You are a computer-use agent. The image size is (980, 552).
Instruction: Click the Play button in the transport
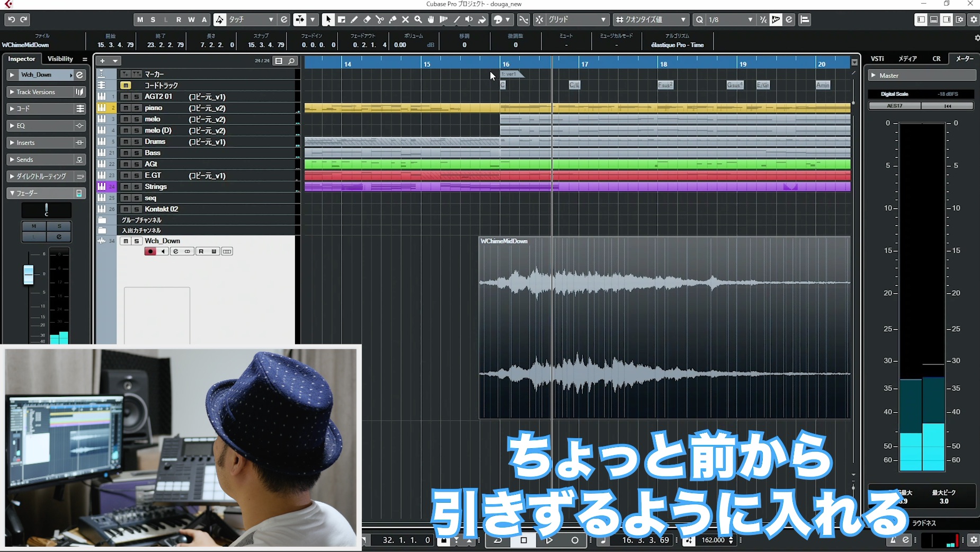coord(549,540)
